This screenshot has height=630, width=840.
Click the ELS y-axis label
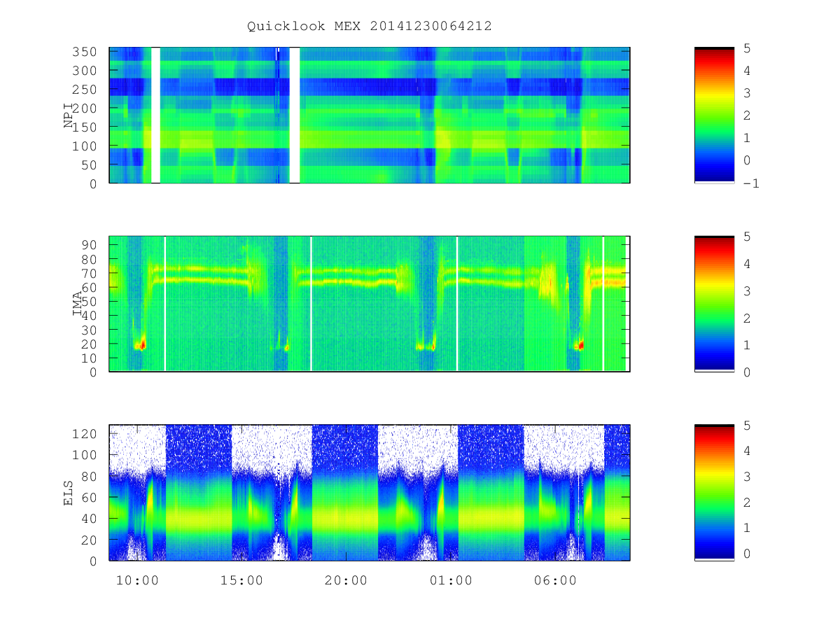(x=69, y=493)
